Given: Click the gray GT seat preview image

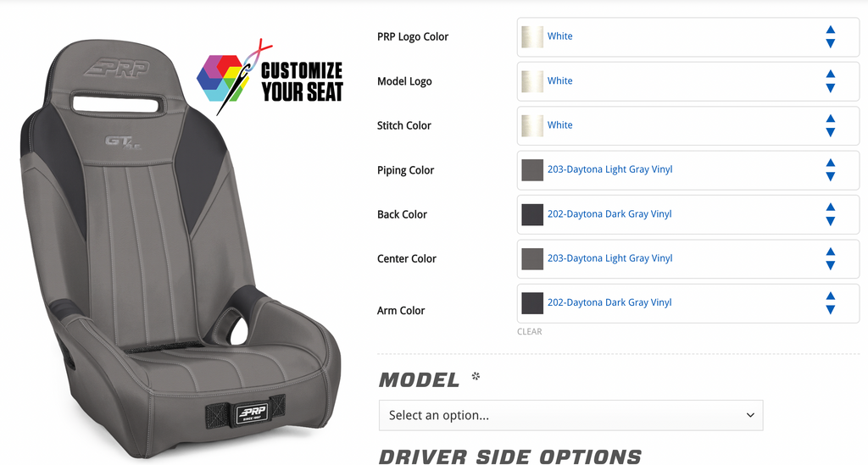Looking at the screenshot, I should 180,249.
